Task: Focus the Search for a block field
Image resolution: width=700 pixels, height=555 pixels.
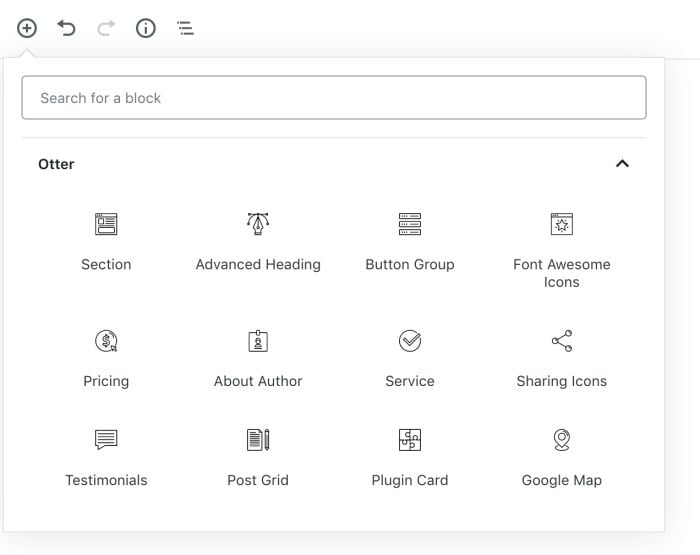Action: point(334,97)
